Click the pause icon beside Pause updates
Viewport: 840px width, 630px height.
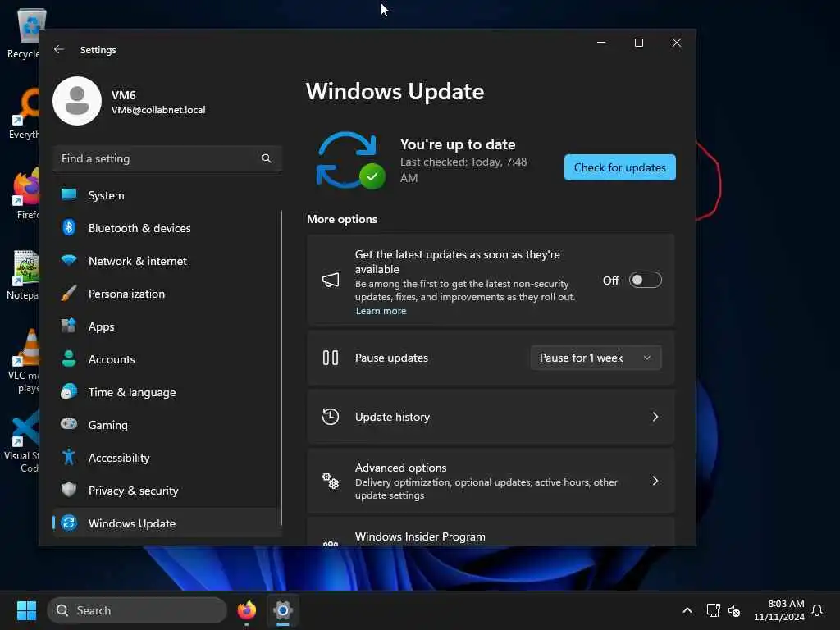pyautogui.click(x=331, y=358)
